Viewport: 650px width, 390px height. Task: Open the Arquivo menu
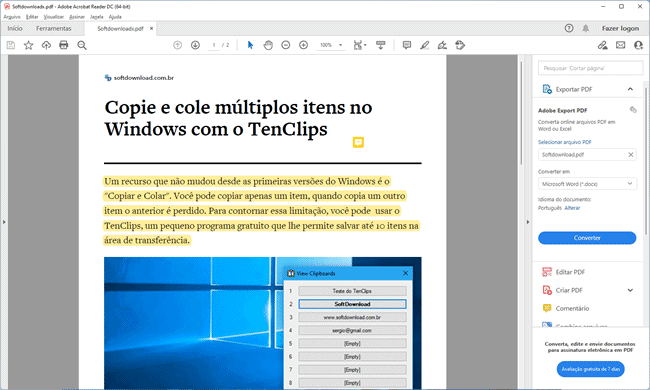[12, 17]
